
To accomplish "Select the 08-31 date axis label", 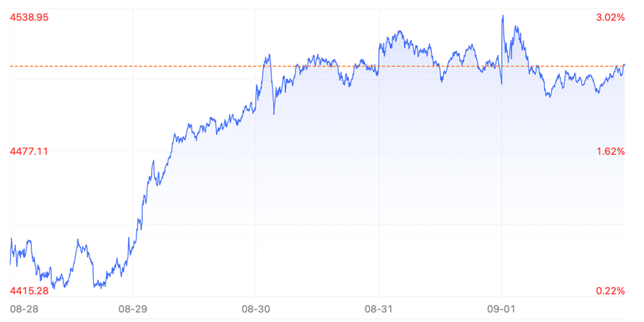I will point(378,308).
